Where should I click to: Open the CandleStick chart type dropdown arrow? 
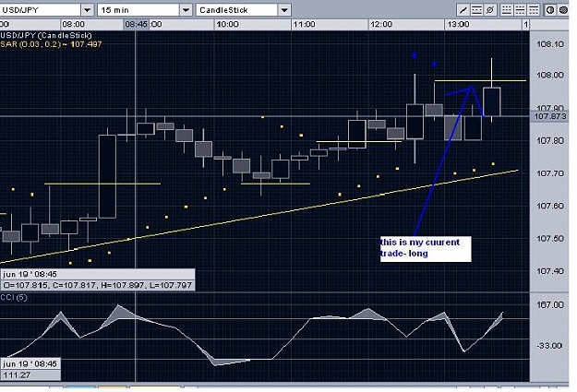[284, 10]
